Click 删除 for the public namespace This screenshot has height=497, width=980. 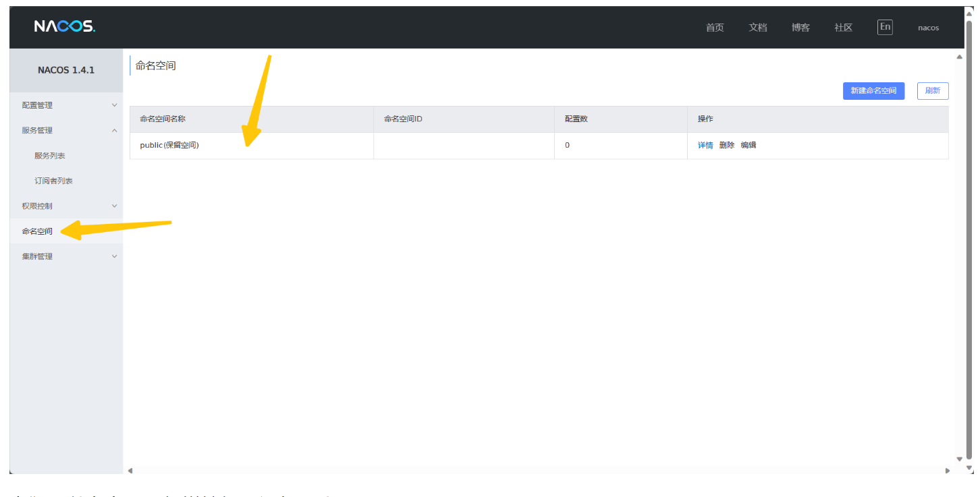(727, 145)
